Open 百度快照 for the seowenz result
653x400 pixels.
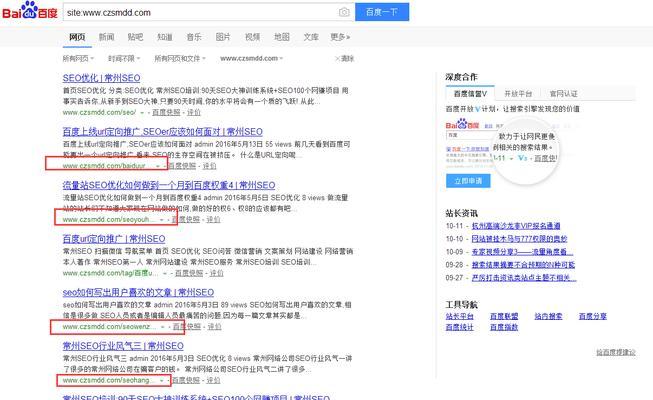(x=187, y=327)
